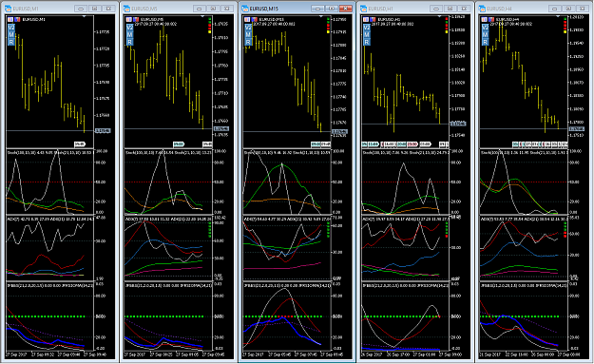Click the EURUSD,H1 title bar text
The image size is (594, 364).
[380, 9]
